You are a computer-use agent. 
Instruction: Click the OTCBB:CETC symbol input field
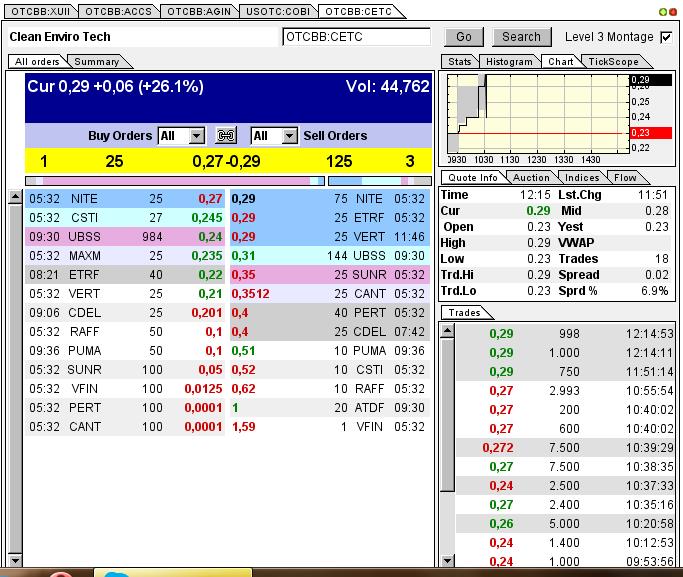356,37
